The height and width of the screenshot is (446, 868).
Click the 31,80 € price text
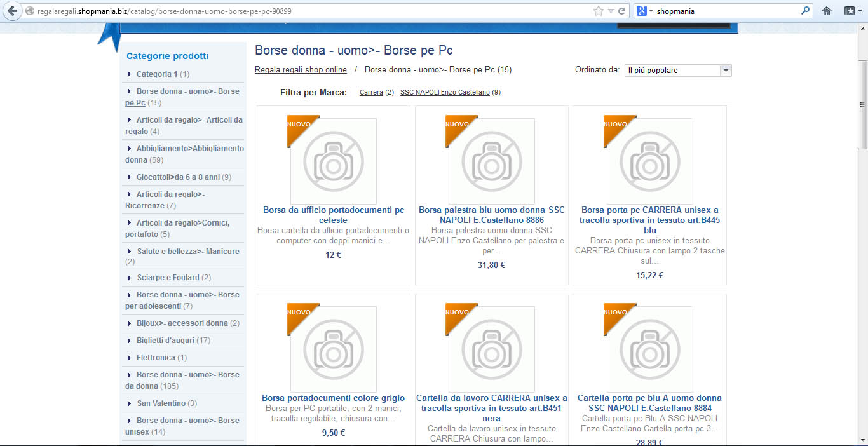click(x=492, y=265)
